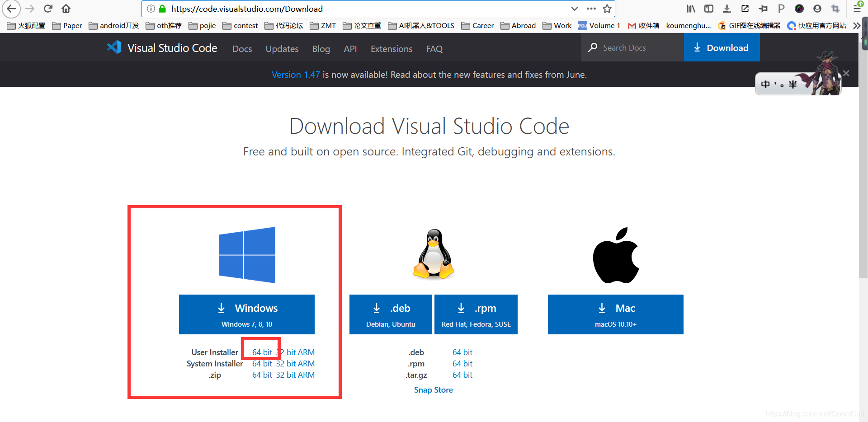Download Windows System Installer 64 bit
The image size is (868, 422).
[x=262, y=364]
